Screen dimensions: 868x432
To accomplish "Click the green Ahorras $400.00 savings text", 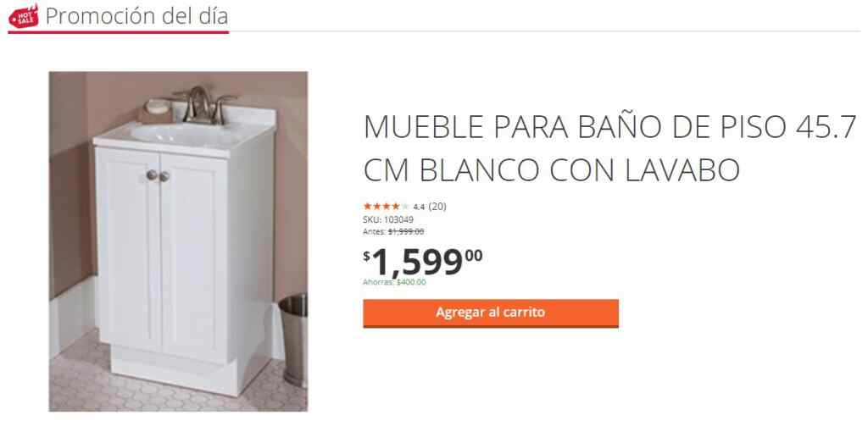I will [395, 282].
